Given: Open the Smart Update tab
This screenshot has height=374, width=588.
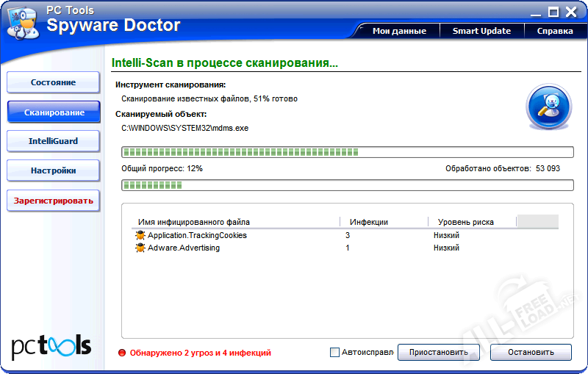Looking at the screenshot, I should [481, 31].
